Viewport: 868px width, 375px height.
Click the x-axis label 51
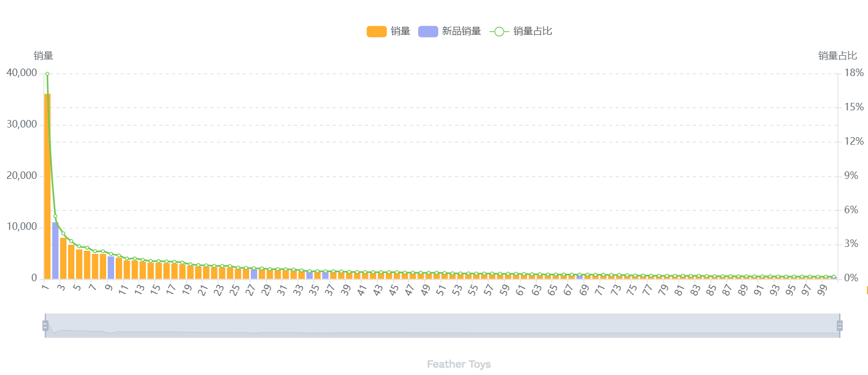[441, 290]
